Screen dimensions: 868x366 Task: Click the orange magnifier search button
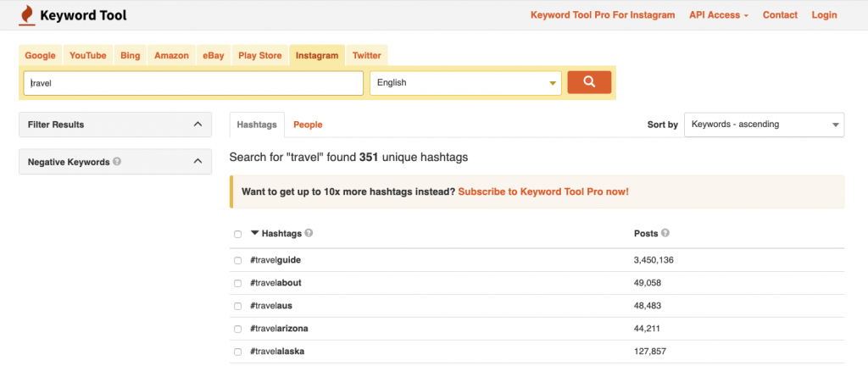coord(589,82)
